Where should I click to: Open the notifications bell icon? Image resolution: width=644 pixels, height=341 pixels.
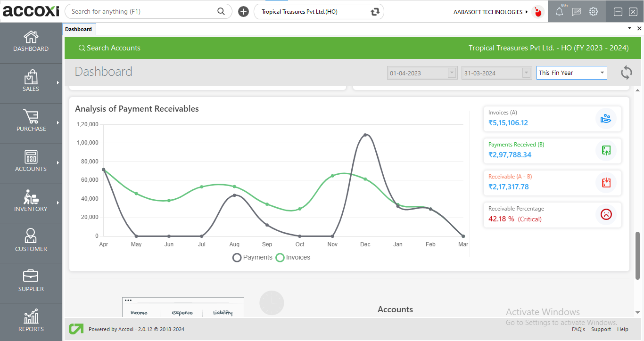[x=559, y=12]
